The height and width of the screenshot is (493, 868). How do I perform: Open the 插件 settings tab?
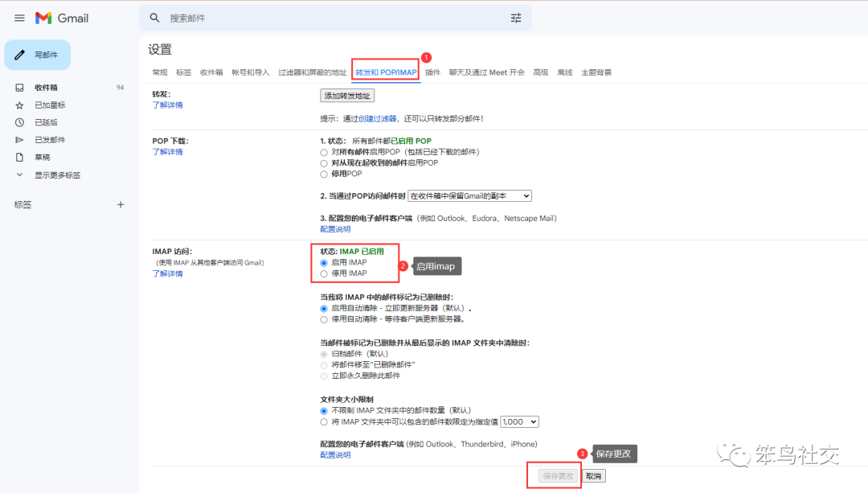433,72
